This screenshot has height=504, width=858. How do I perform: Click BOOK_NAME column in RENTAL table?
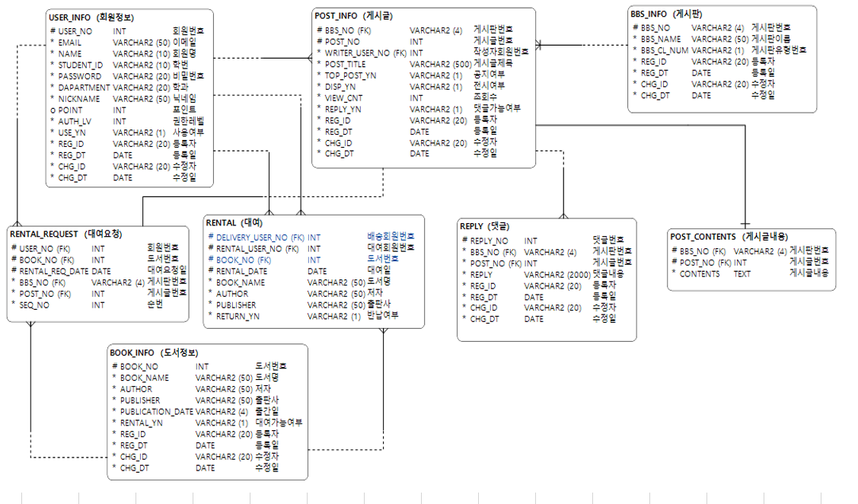[241, 282]
